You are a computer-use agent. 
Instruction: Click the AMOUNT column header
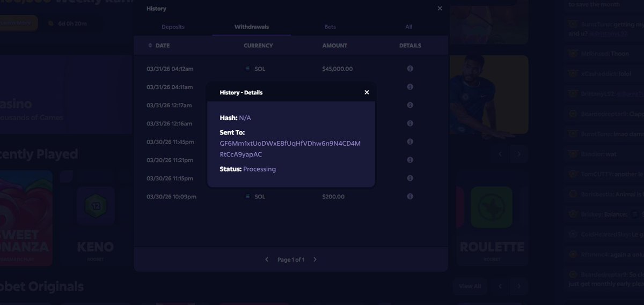[x=335, y=46]
